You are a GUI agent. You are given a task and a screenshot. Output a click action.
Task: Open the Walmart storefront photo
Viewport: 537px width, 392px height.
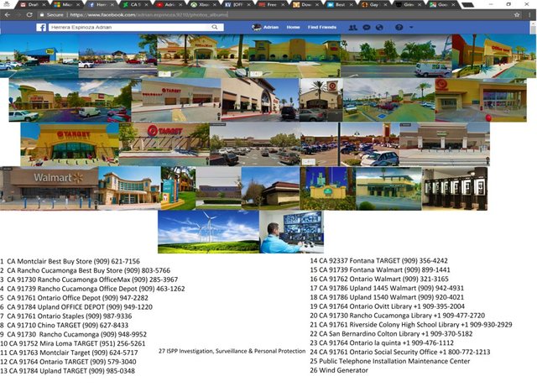click(x=49, y=188)
